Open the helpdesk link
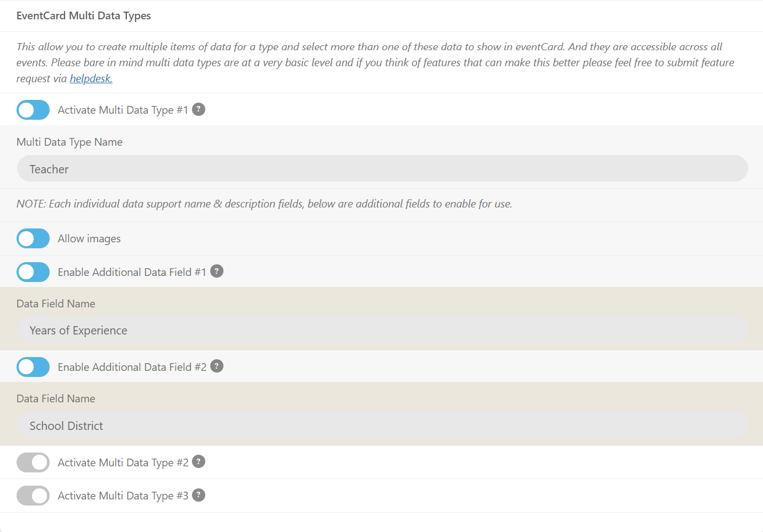 tap(91, 78)
